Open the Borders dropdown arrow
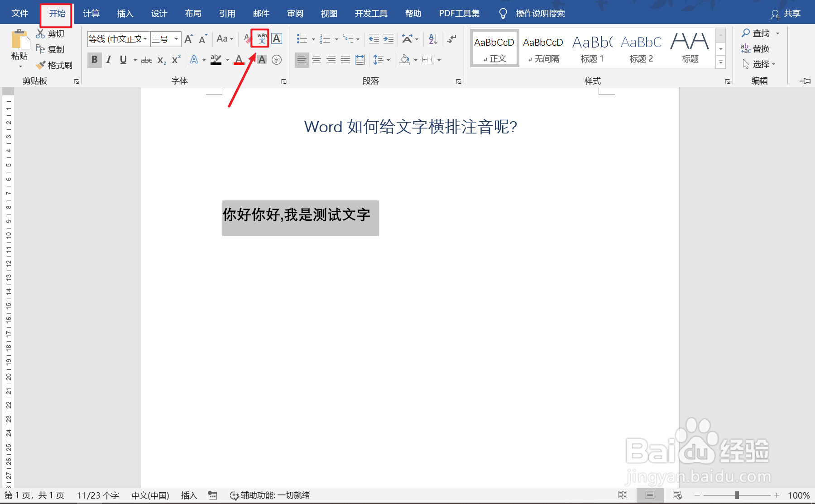This screenshot has height=504, width=815. point(439,60)
